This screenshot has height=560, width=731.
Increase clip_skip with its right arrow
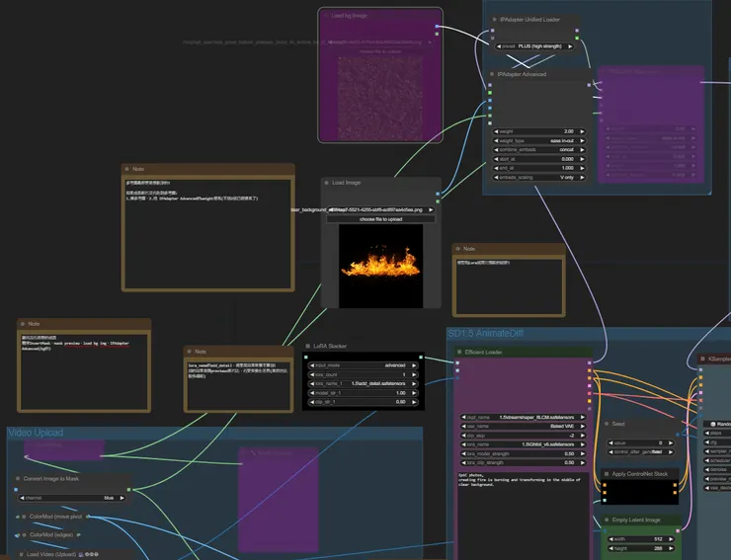[x=582, y=435]
